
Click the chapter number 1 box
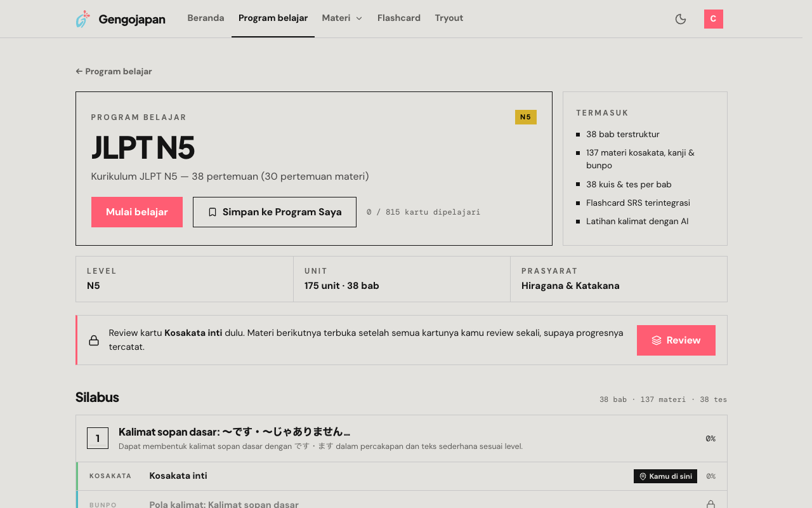(x=98, y=438)
